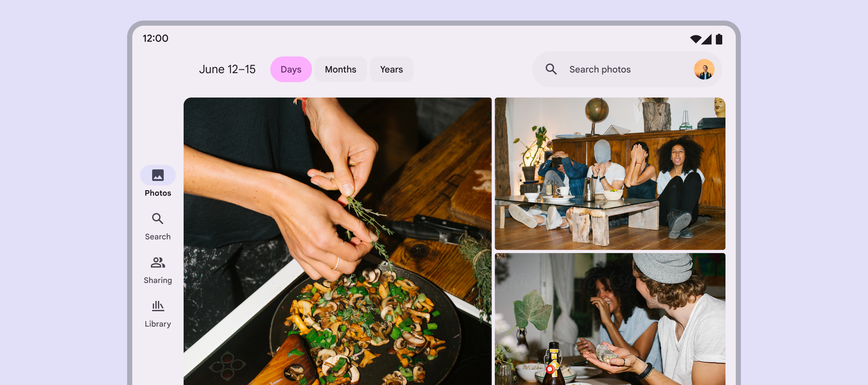This screenshot has height=385, width=868.
Task: Open the Library shelves icon
Action: pyautogui.click(x=158, y=306)
